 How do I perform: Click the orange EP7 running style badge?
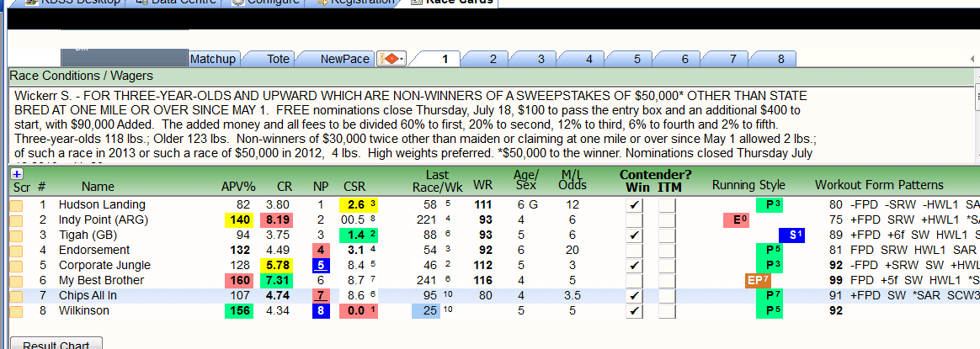[x=758, y=280]
